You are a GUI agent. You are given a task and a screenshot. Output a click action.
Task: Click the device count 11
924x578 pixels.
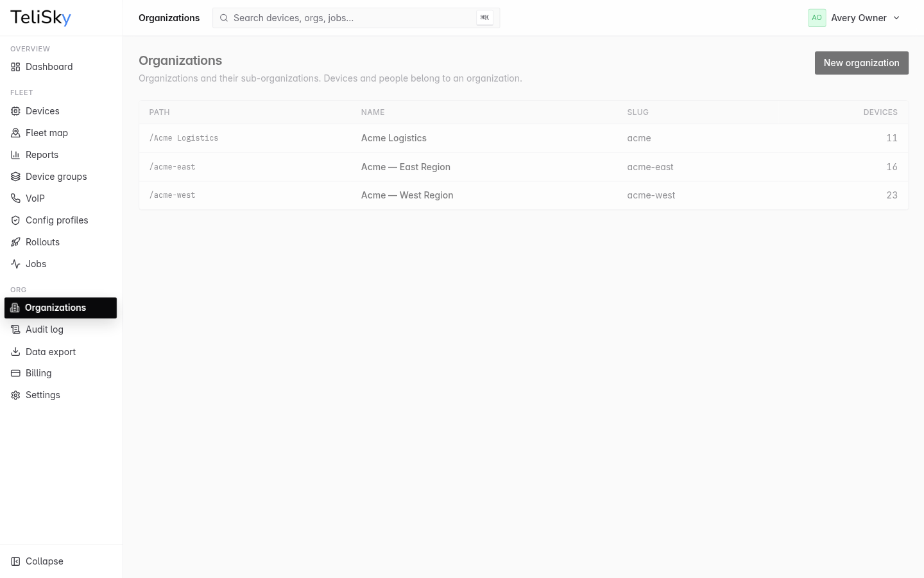coord(892,138)
